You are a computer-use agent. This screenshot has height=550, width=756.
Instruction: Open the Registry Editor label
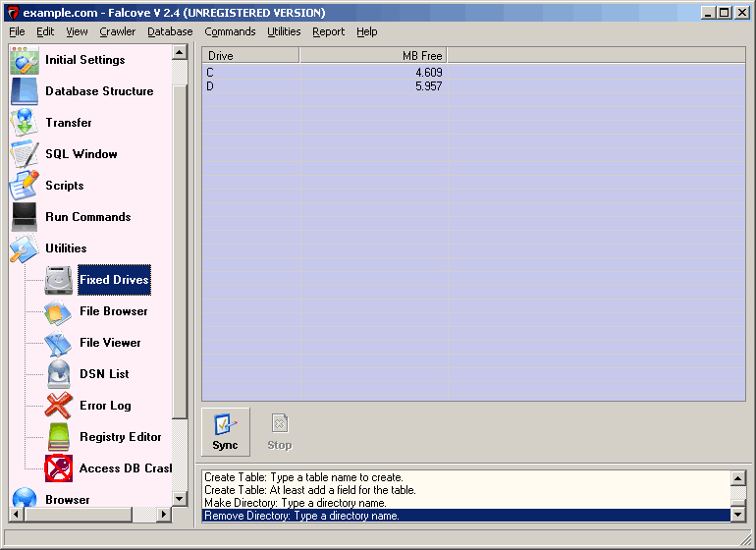point(121,437)
